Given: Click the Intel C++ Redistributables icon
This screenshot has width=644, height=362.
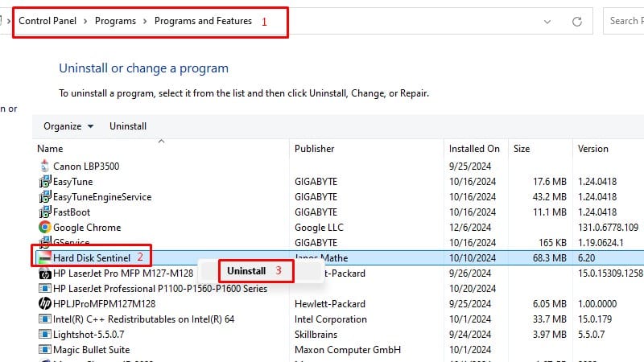Looking at the screenshot, I should point(45,319).
